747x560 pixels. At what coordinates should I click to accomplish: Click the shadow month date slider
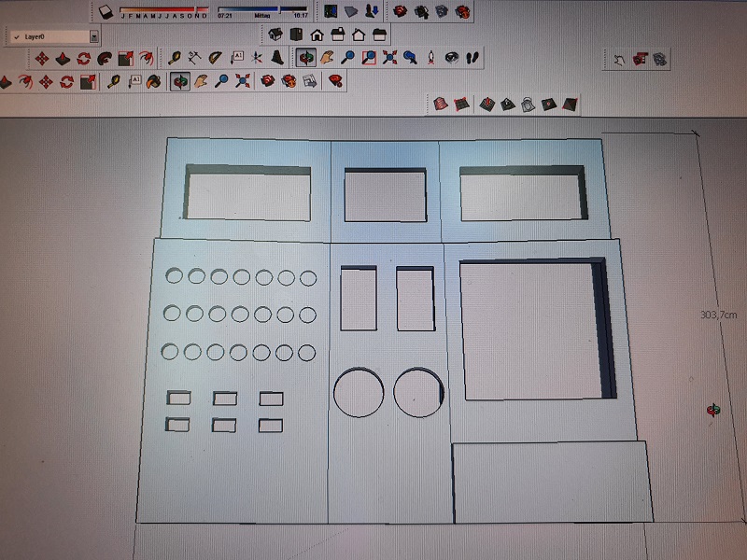163,10
